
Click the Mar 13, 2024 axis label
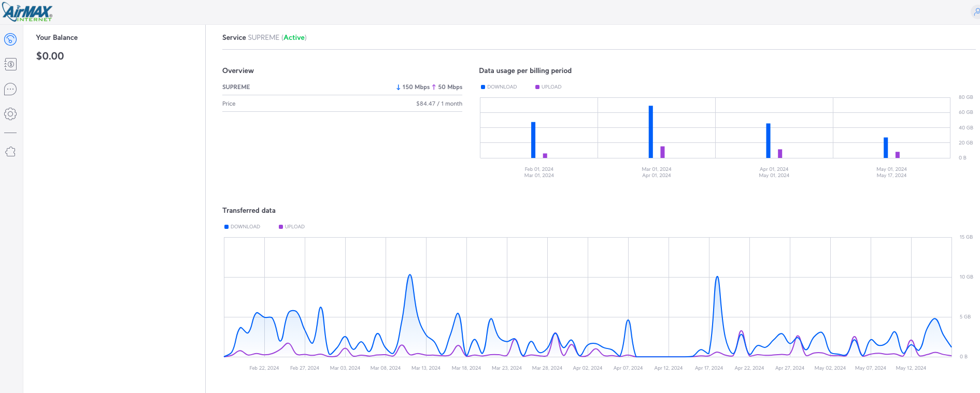[426, 368]
